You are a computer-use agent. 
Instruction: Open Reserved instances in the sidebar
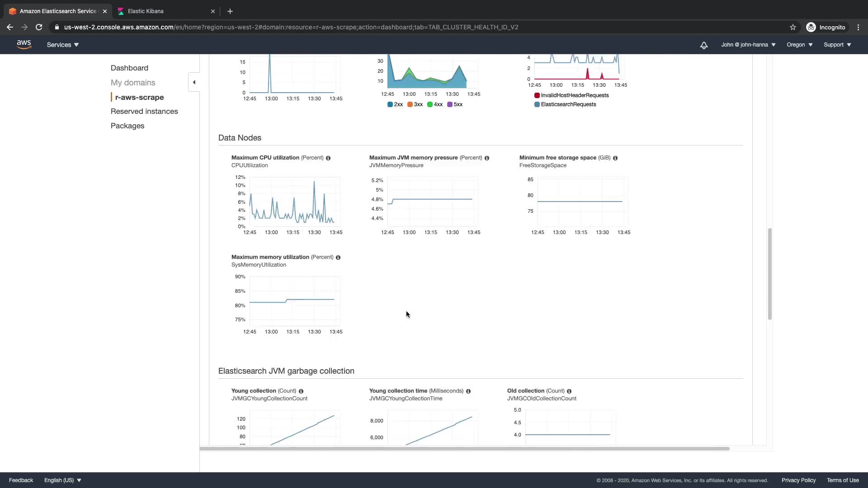tap(144, 111)
